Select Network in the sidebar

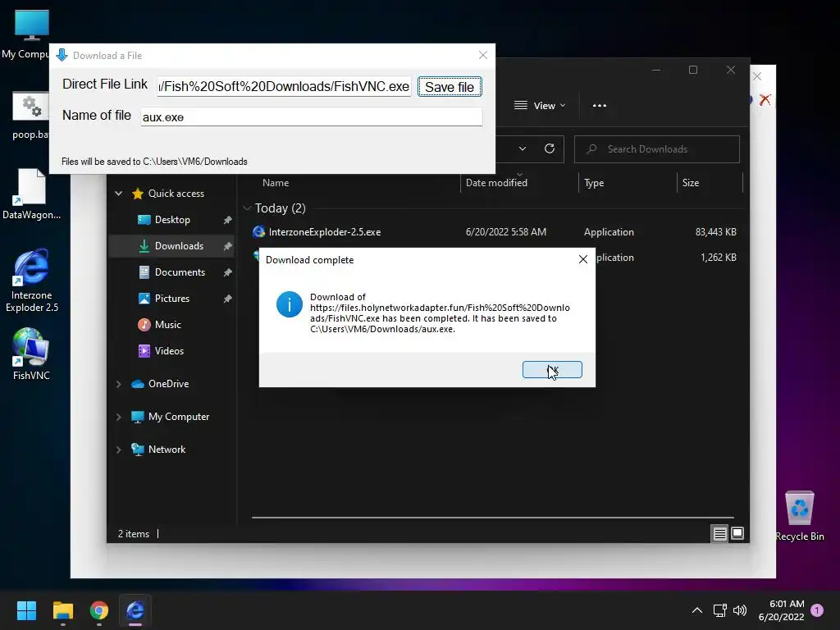[x=167, y=450]
